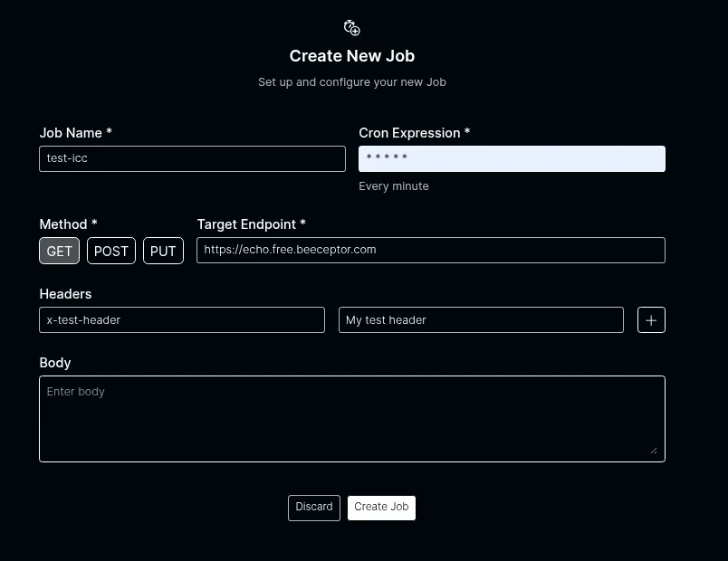Select the GET method
Viewport: 728px width, 561px height.
pyautogui.click(x=60, y=251)
